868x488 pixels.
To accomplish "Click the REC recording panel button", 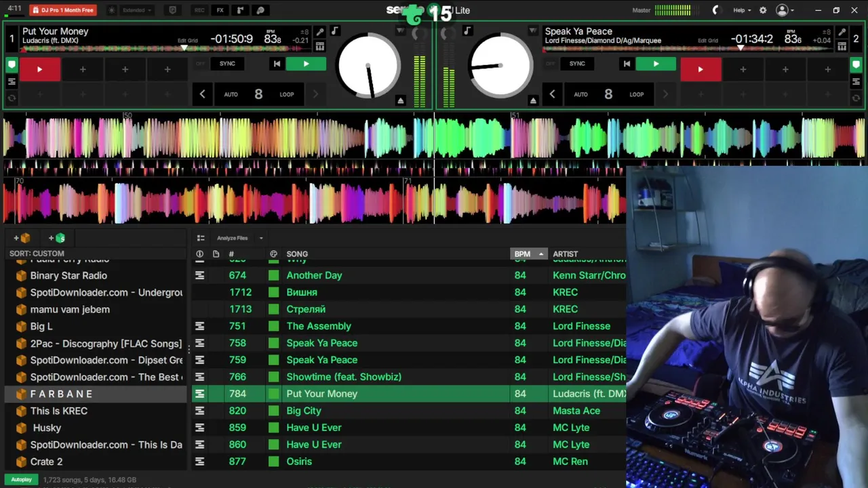I will pyautogui.click(x=199, y=10).
